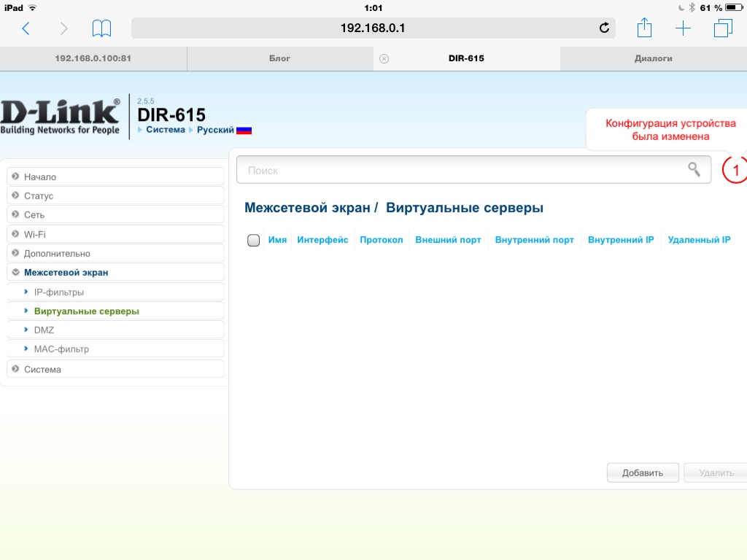
Task: Open the DMZ submenu item
Action: click(115, 330)
